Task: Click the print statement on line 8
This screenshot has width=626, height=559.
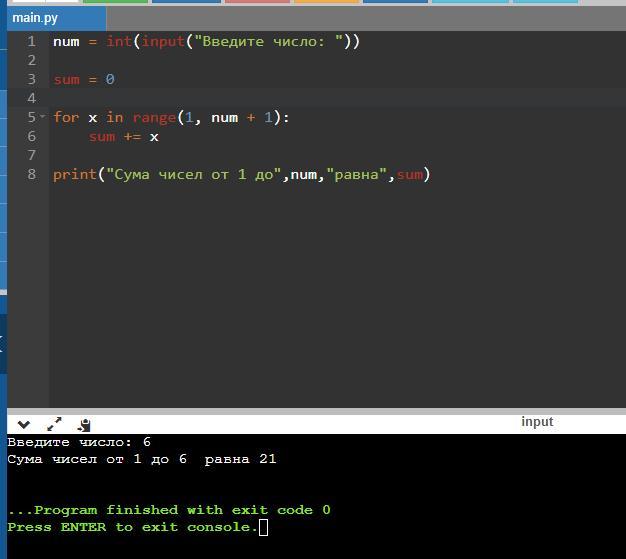Action: point(242,174)
